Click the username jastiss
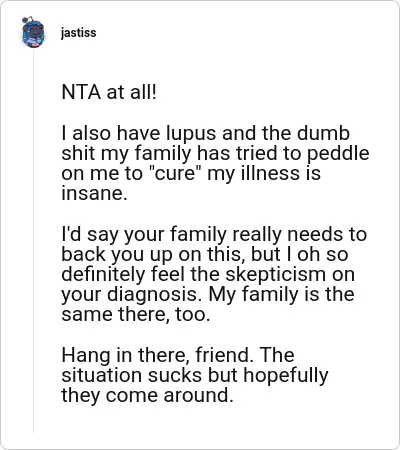400x450 pixels. 78,33
